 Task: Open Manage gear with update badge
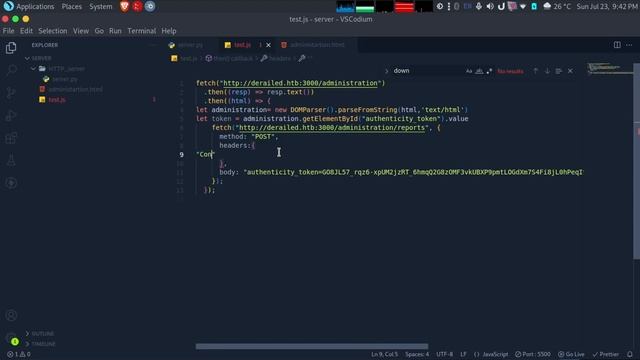click(x=11, y=338)
